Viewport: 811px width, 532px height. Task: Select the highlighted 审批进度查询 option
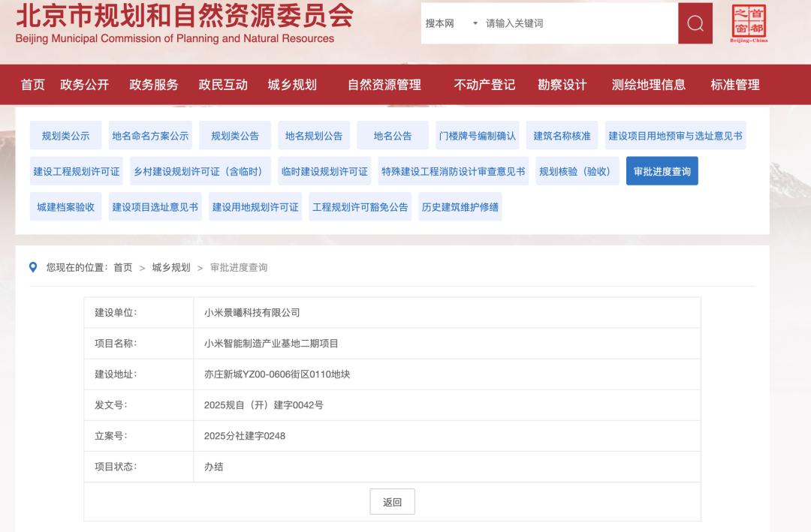point(662,171)
